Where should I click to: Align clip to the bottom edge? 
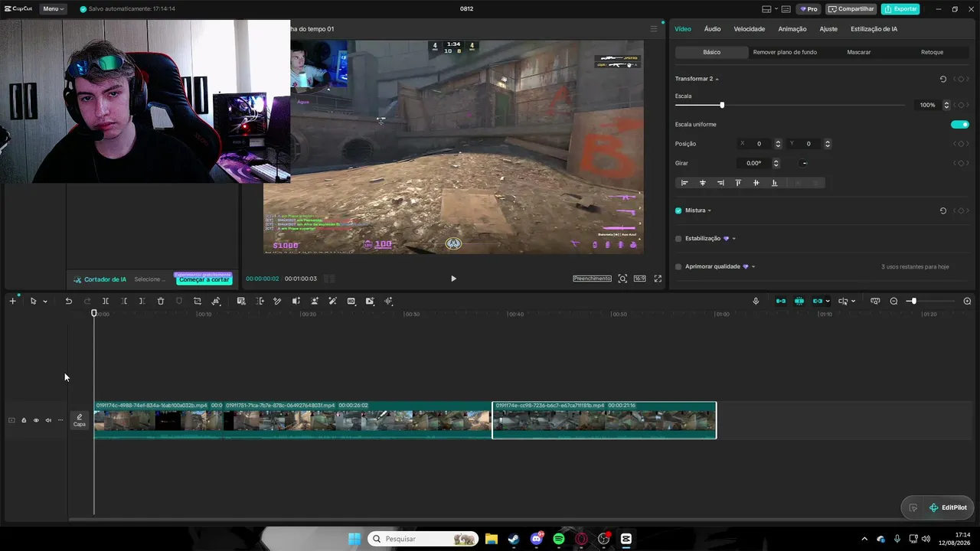pos(774,183)
